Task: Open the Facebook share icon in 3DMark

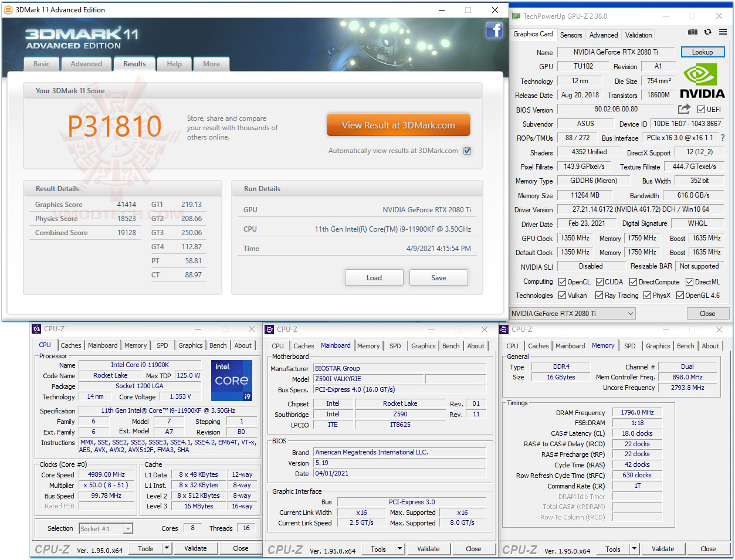Action: pyautogui.click(x=494, y=30)
